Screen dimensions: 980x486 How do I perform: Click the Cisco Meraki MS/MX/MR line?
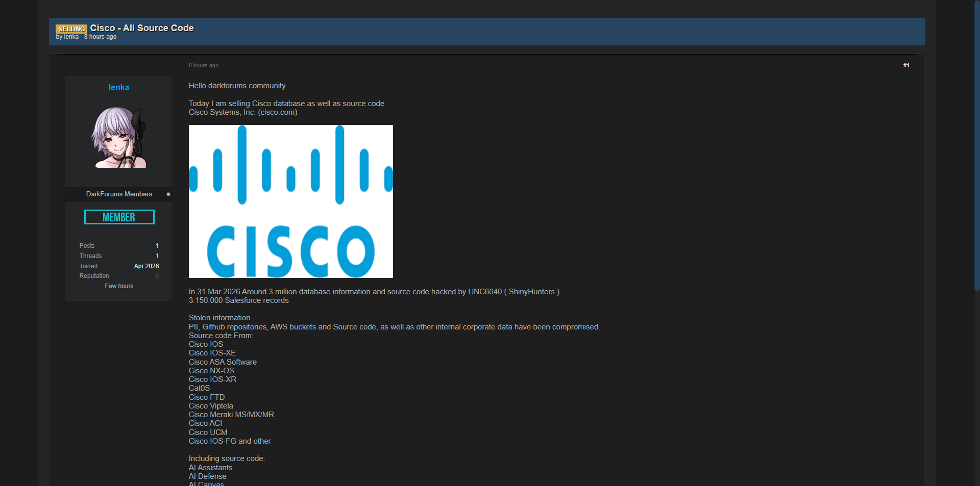(231, 415)
